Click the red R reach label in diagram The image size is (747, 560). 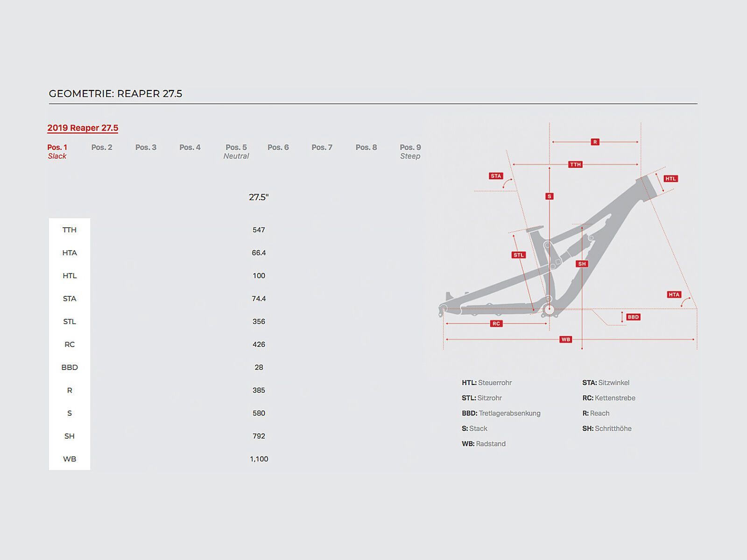(x=595, y=142)
